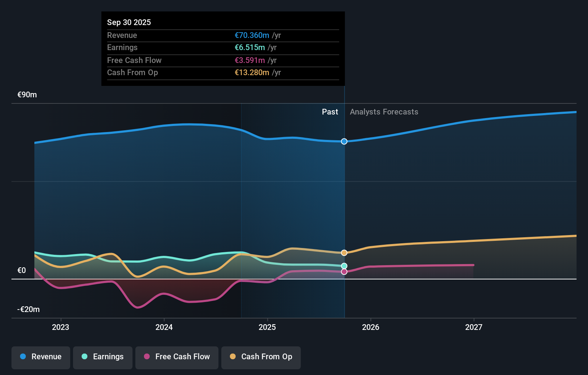
Task: Click the Earnings marker on the divider line
Action: tap(344, 266)
